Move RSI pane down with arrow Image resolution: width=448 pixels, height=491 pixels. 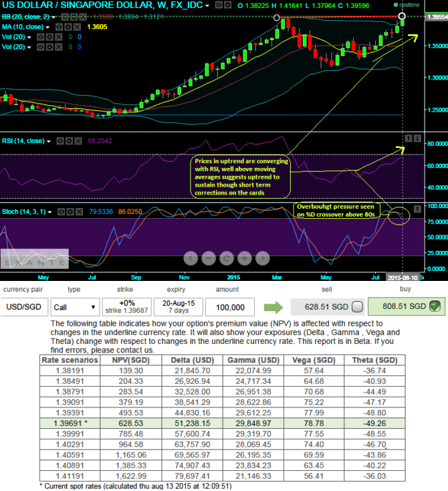pos(417,138)
